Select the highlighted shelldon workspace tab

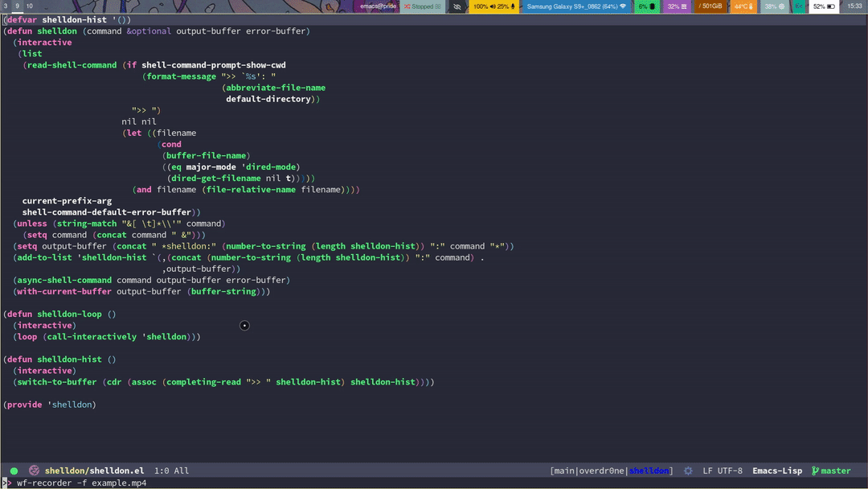point(649,471)
